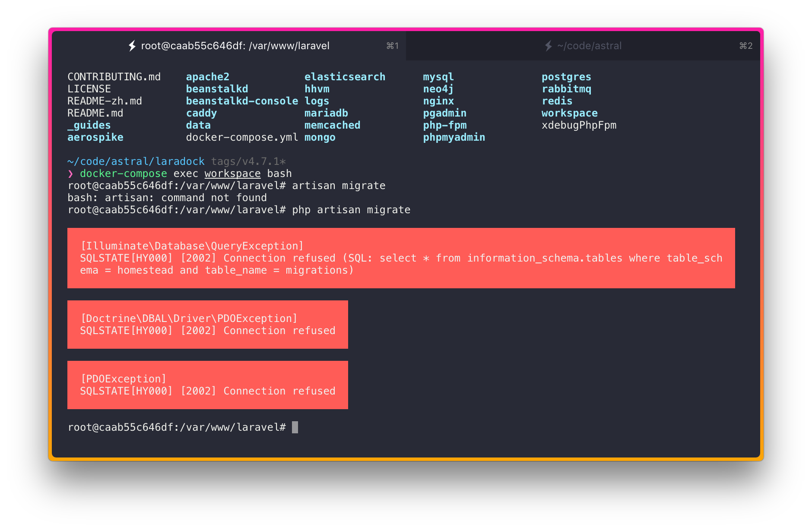The height and width of the screenshot is (530, 812).
Task: Click the mysql directory name
Action: point(438,77)
